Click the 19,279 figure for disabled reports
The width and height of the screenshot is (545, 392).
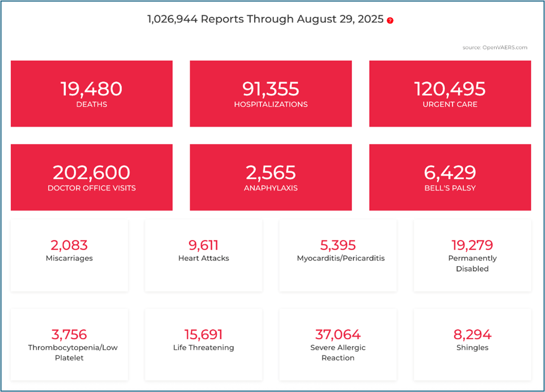pos(472,245)
